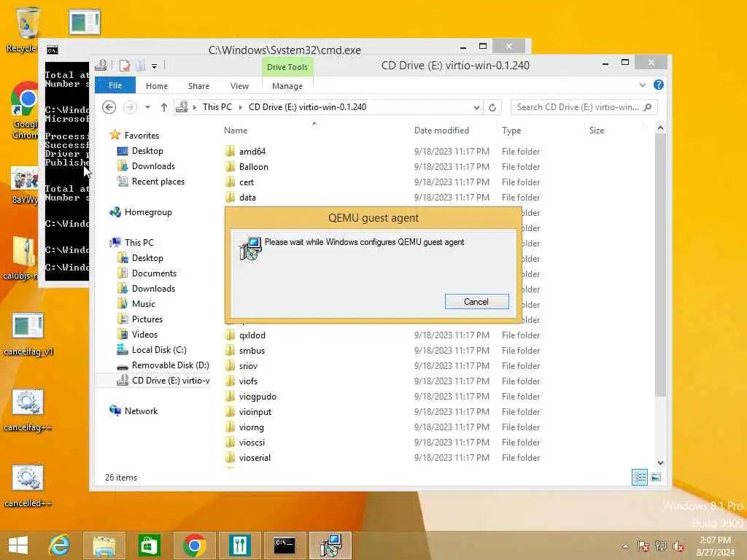Open the cancelfag++ desktop icon
This screenshot has height=560, width=747.
click(x=28, y=410)
